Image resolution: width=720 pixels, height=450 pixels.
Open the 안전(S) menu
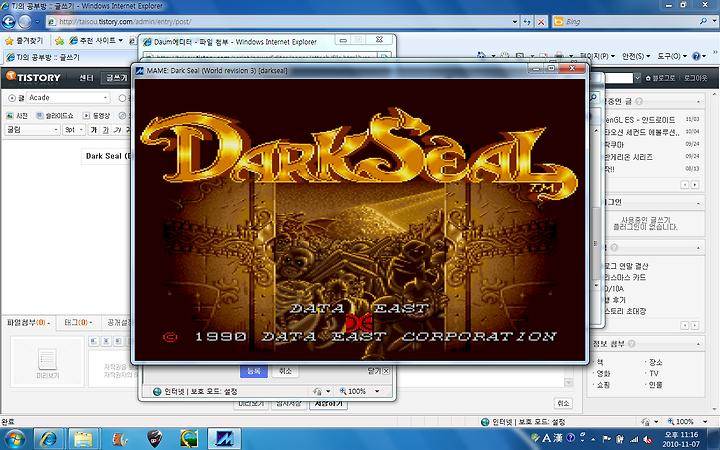[x=636, y=56]
